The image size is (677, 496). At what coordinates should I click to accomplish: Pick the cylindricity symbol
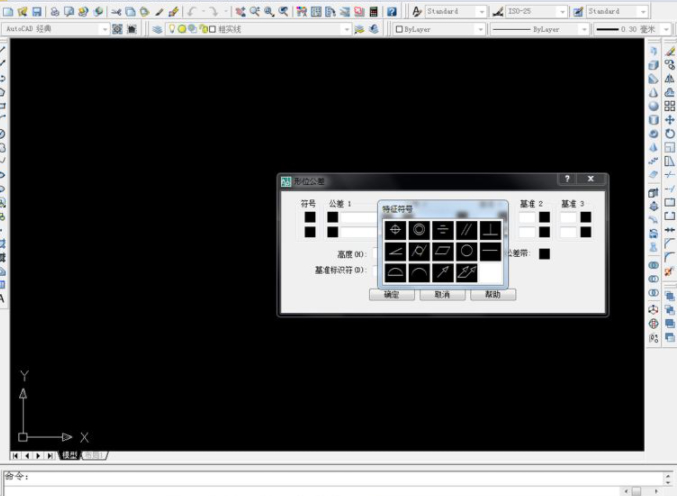coord(419,251)
